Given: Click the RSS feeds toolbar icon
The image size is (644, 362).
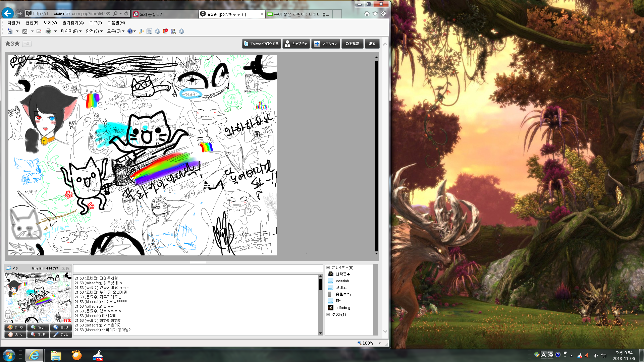Looking at the screenshot, I should click(25, 31).
